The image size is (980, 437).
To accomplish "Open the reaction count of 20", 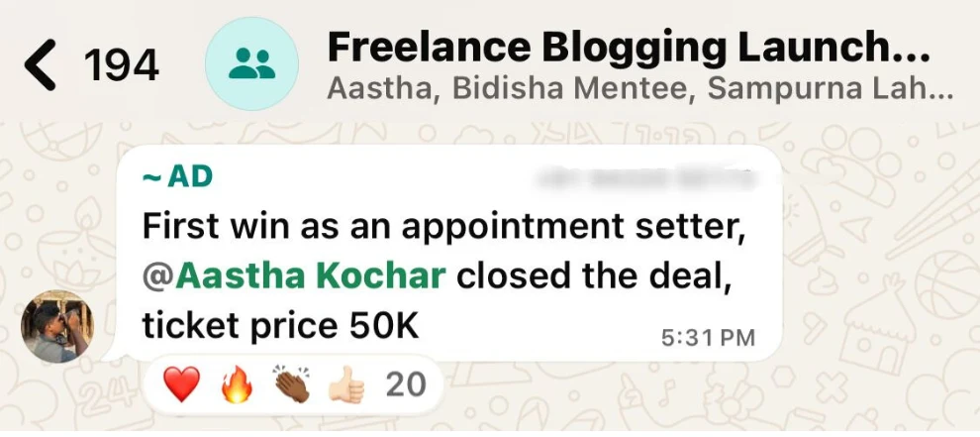I will [405, 384].
